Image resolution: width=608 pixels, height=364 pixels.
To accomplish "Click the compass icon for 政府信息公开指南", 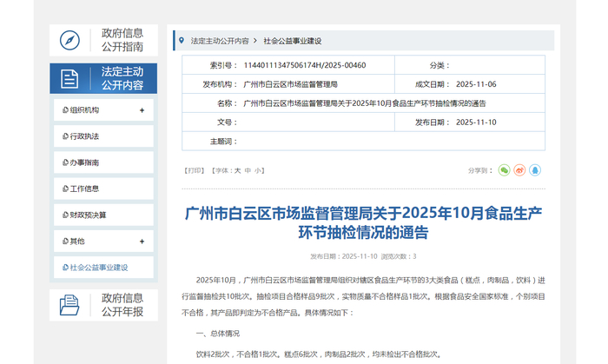I will point(69,40).
